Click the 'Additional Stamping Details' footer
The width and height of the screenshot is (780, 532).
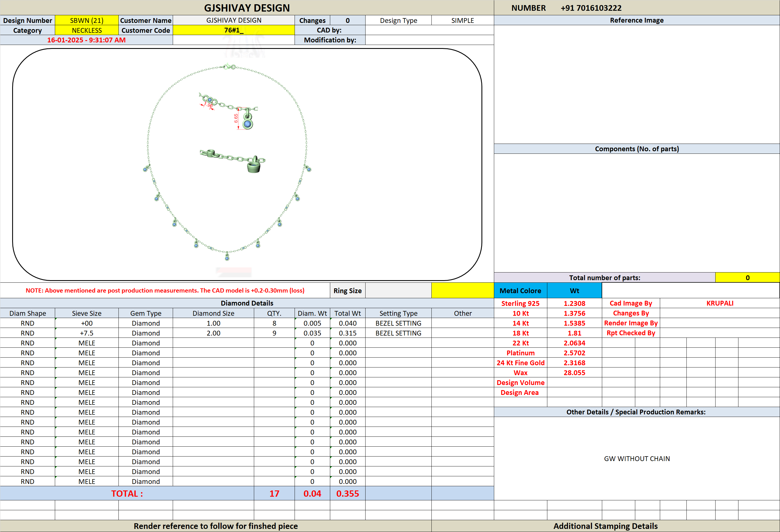[x=606, y=526]
